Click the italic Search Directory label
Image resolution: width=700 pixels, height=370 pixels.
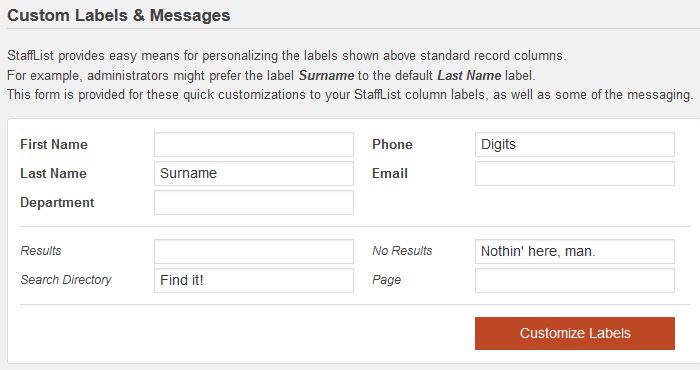point(66,280)
